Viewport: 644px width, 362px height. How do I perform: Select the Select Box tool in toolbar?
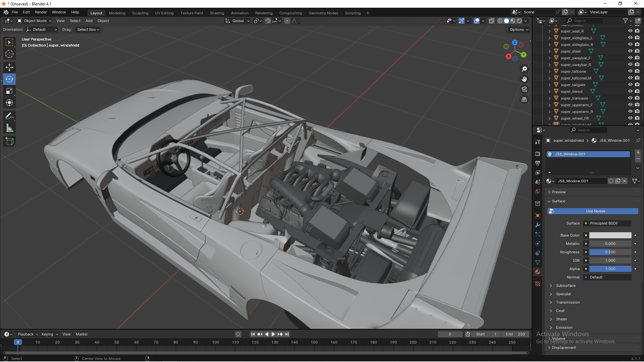point(9,42)
